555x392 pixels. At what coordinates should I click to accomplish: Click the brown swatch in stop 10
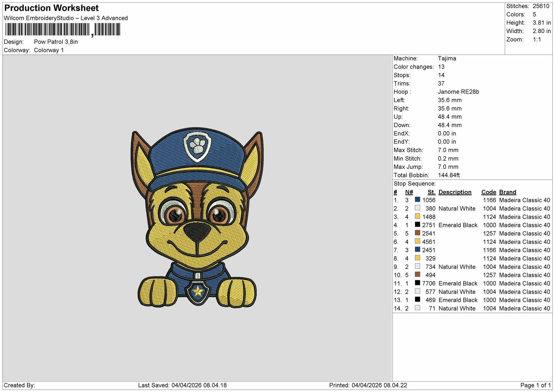pos(417,275)
